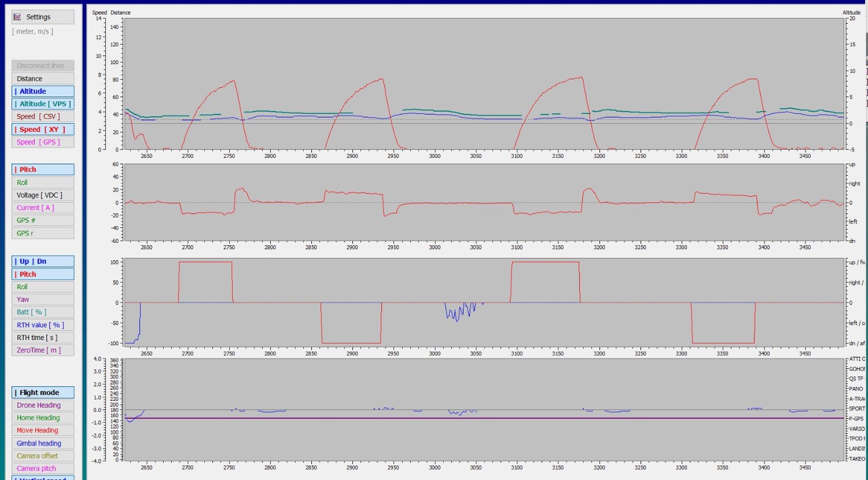Viewport: 868px width, 480px height.
Task: Show Current [ A ] on chart
Action: 43,208
